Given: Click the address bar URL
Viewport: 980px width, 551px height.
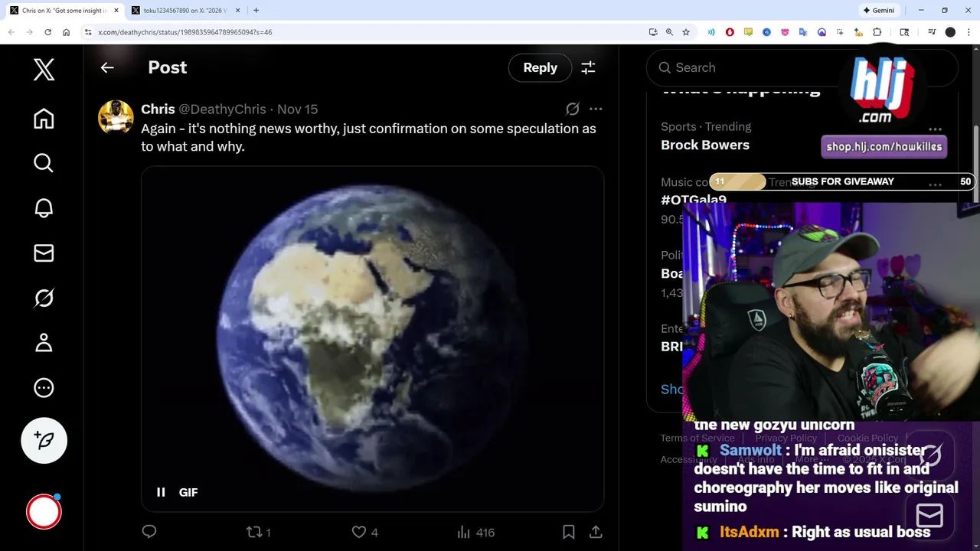Looking at the screenshot, I should (x=185, y=32).
